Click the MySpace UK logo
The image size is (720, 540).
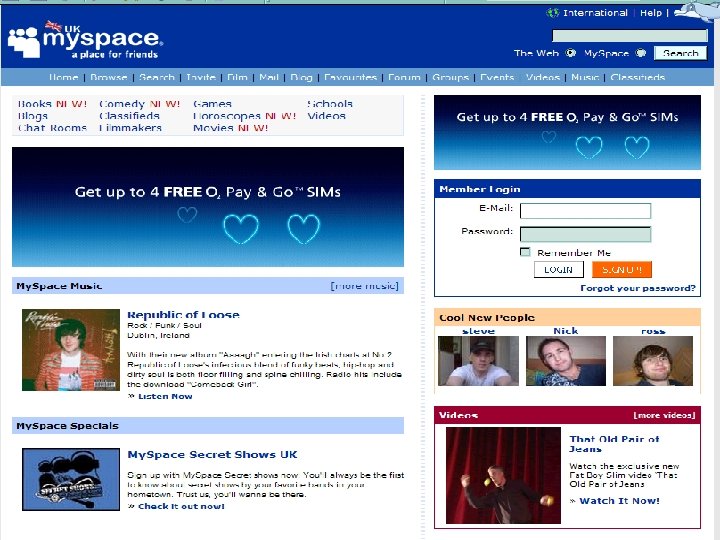tap(85, 40)
